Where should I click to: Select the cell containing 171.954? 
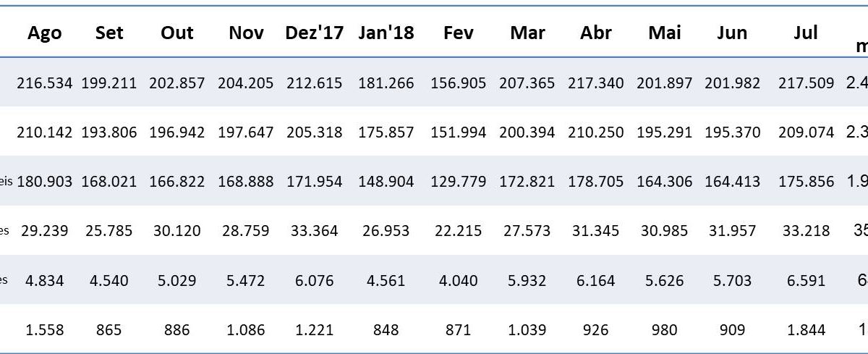[x=314, y=182]
